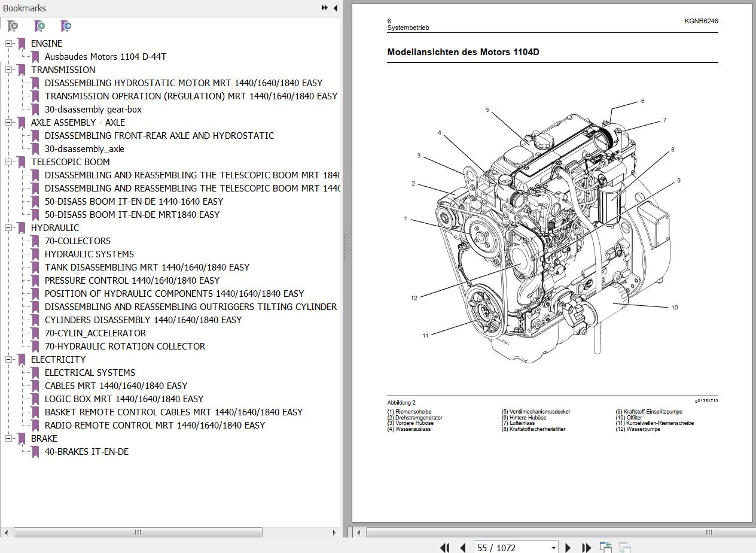The image size is (756, 553).
Task: Collapse the ELECTRICITY bookmark group
Action: (9, 359)
